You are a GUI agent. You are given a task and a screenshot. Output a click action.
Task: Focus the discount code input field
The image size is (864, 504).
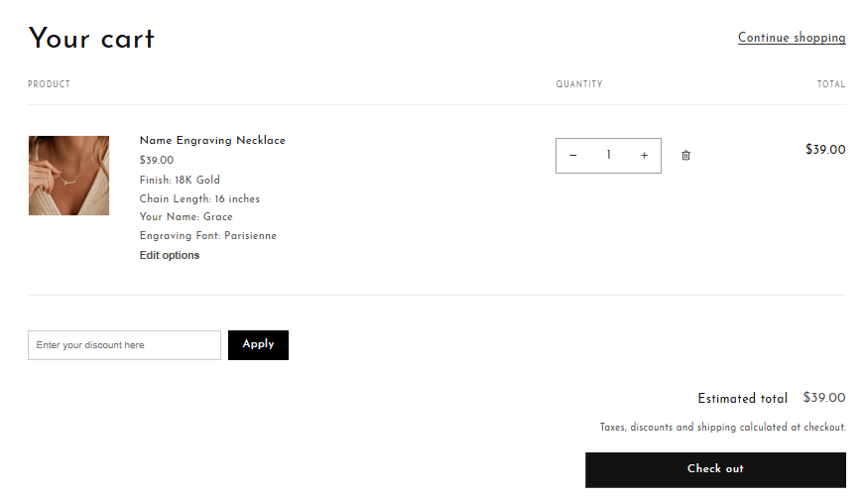[124, 345]
